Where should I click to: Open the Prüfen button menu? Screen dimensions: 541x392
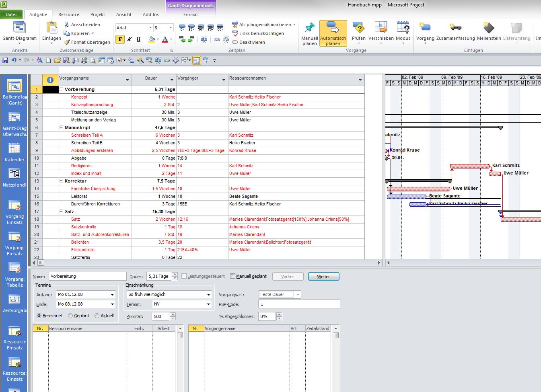pos(359,34)
